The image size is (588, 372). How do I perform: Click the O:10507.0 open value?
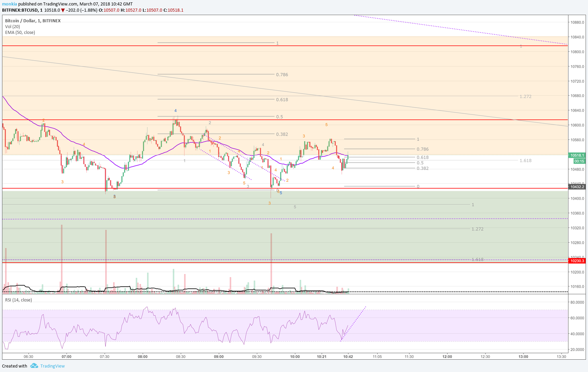coord(109,10)
